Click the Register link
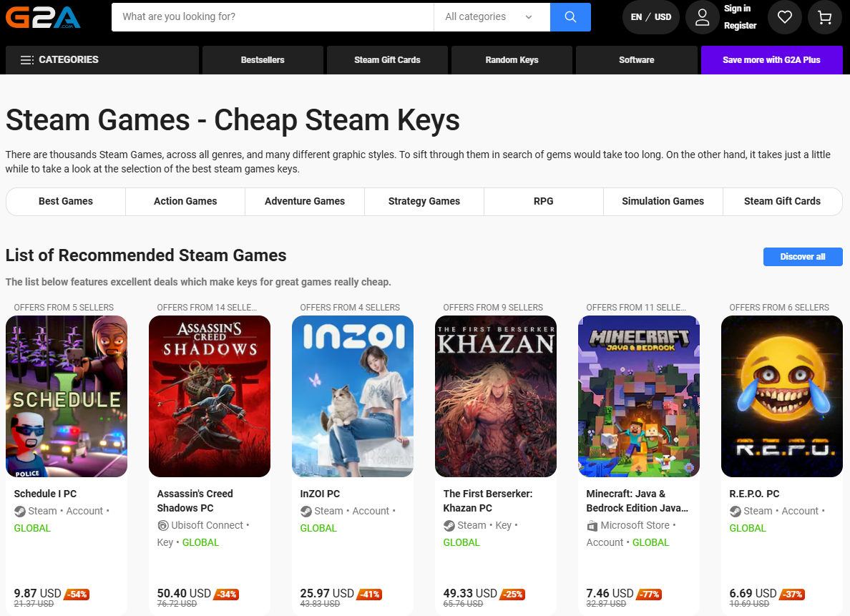The width and height of the screenshot is (850, 616). point(740,26)
